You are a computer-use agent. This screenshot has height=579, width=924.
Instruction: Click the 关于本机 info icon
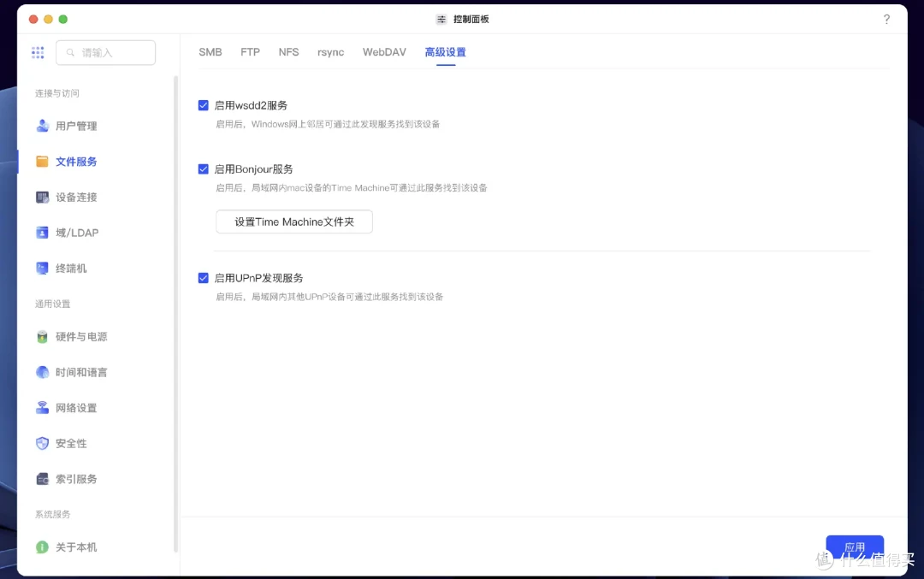coord(43,547)
